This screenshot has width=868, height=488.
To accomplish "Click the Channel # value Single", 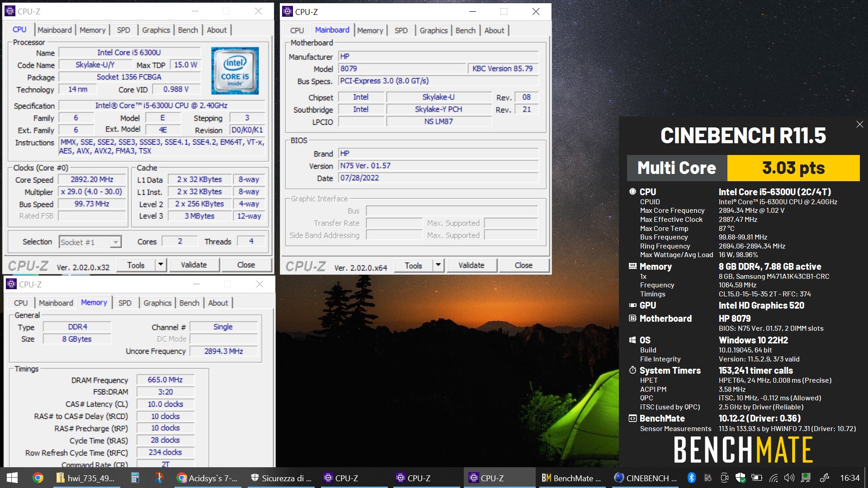I will coord(223,327).
